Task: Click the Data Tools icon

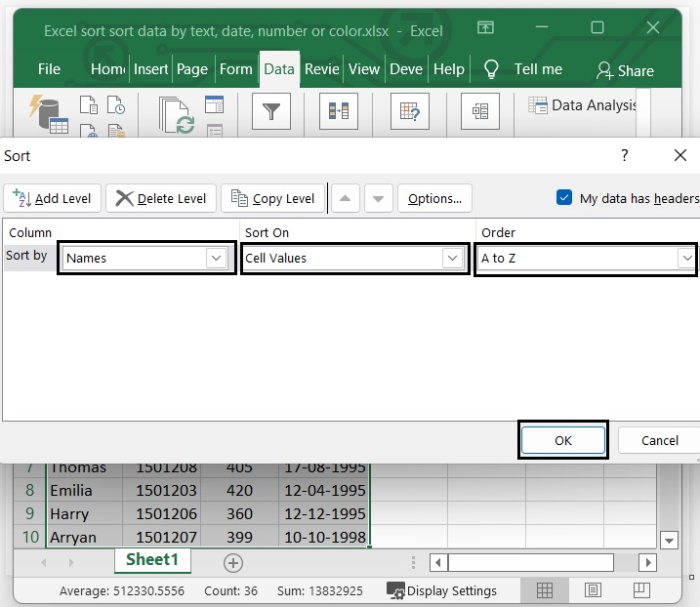Action: click(338, 112)
